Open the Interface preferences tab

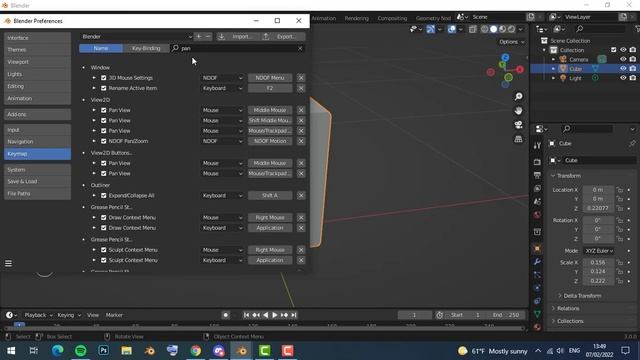[x=37, y=38]
